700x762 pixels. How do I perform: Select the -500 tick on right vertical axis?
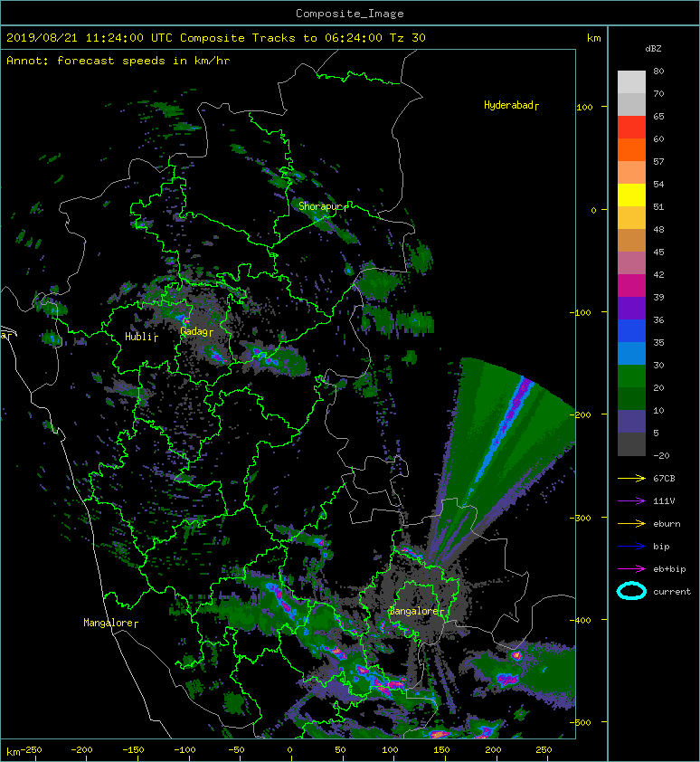581,723
